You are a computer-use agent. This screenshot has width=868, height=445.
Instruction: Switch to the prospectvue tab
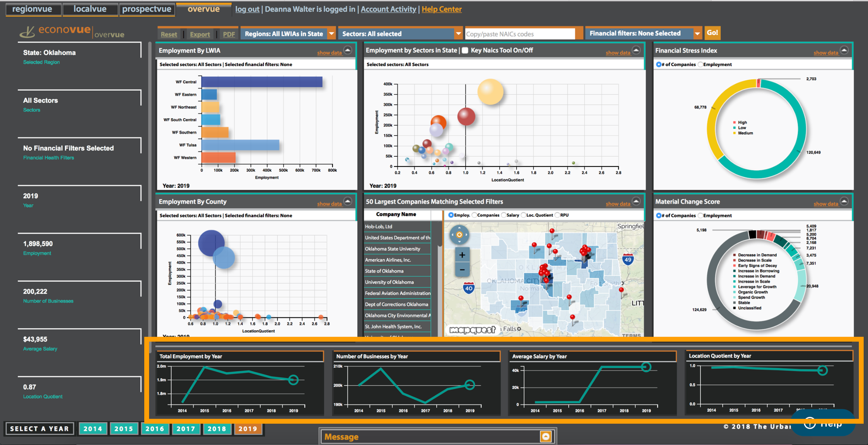point(147,9)
